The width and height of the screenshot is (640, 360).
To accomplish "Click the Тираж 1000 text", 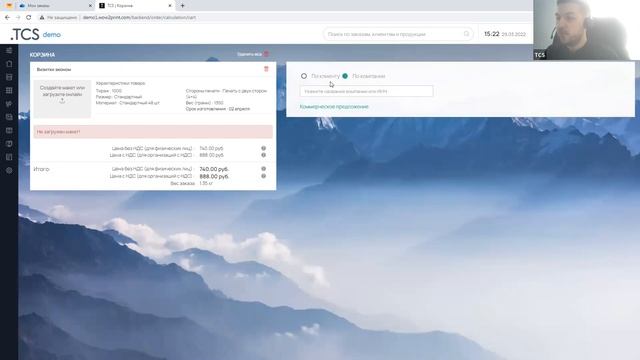I will 109,91.
